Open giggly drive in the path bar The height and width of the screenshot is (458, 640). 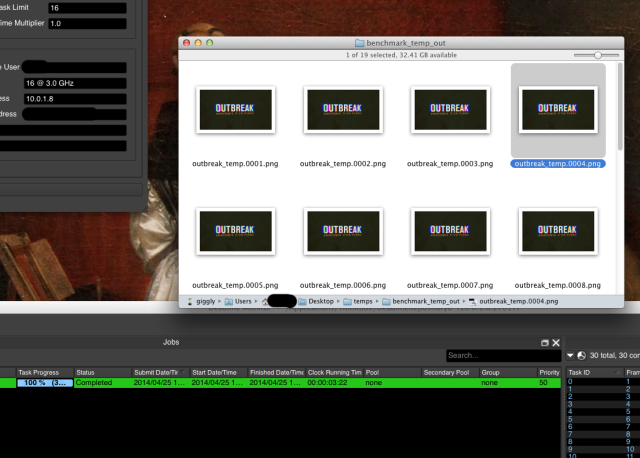tap(202, 301)
